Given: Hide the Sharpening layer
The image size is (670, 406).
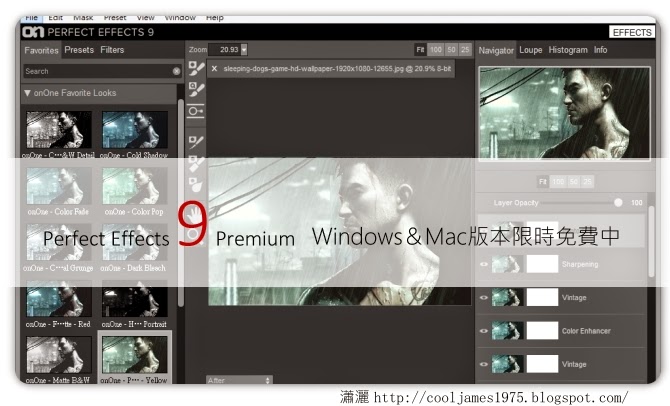Looking at the screenshot, I should tap(483, 264).
